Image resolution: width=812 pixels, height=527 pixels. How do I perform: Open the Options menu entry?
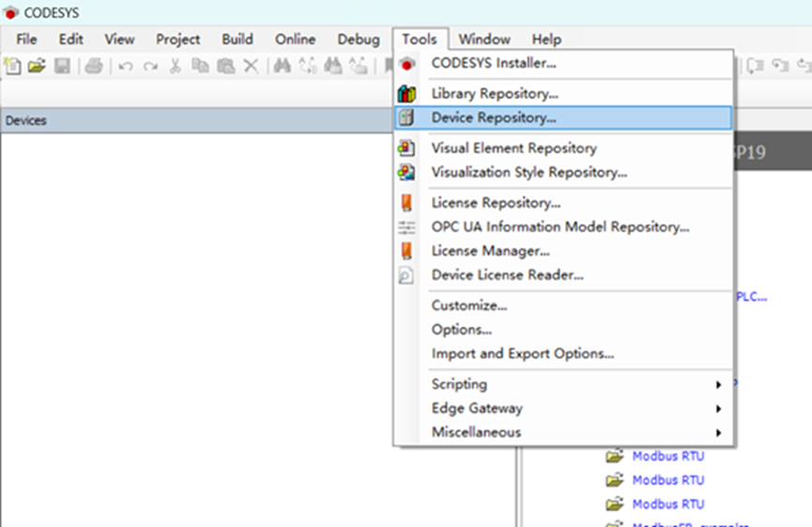(462, 330)
